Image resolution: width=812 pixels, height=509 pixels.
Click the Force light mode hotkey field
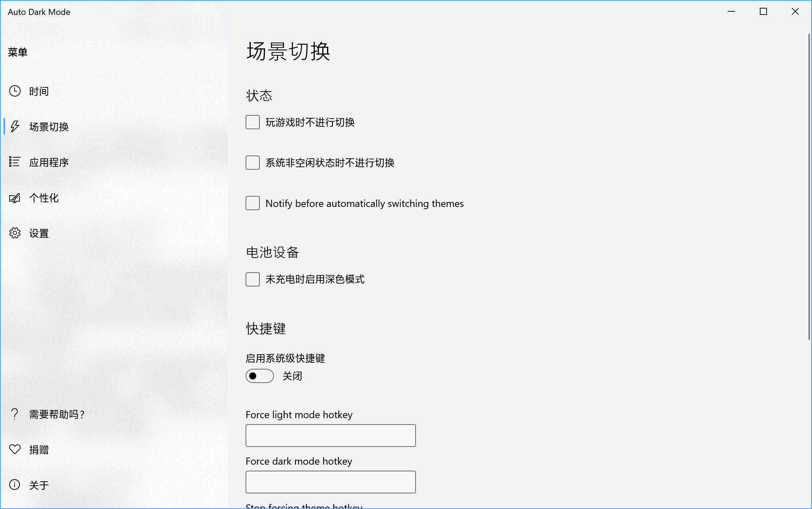point(330,436)
